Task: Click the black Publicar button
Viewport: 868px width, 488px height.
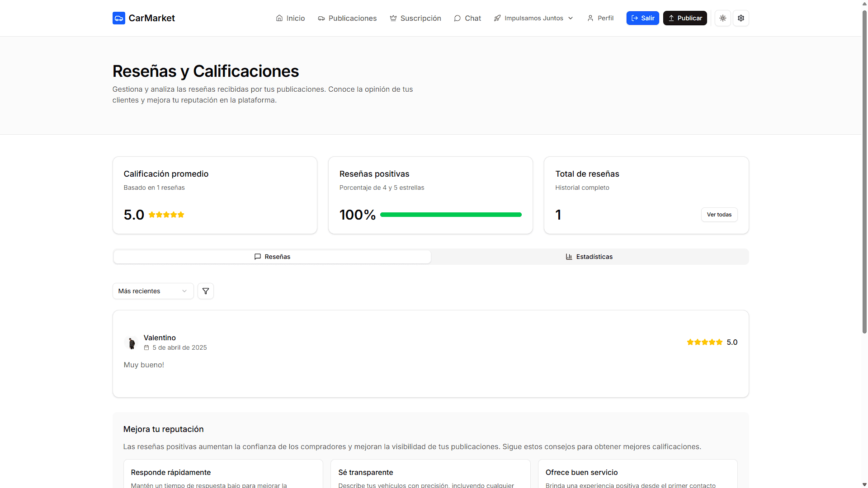Action: tap(685, 18)
